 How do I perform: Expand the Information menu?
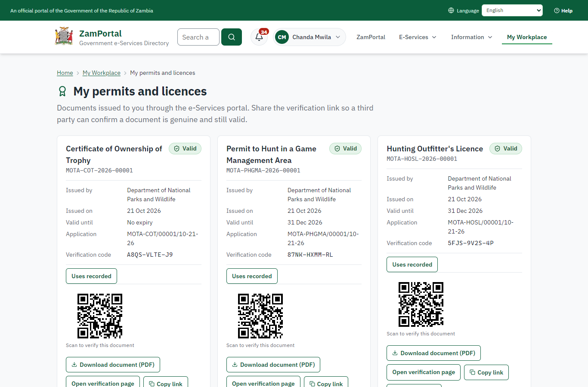point(472,37)
